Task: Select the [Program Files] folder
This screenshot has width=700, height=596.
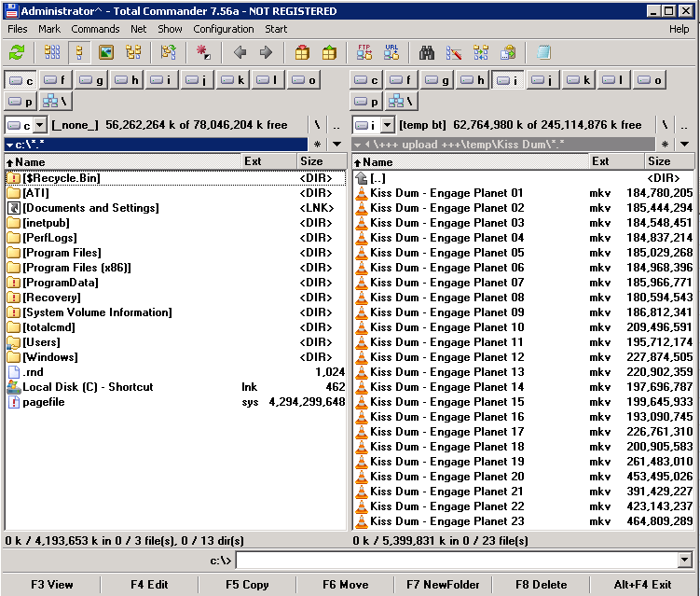Action: (175, 253)
